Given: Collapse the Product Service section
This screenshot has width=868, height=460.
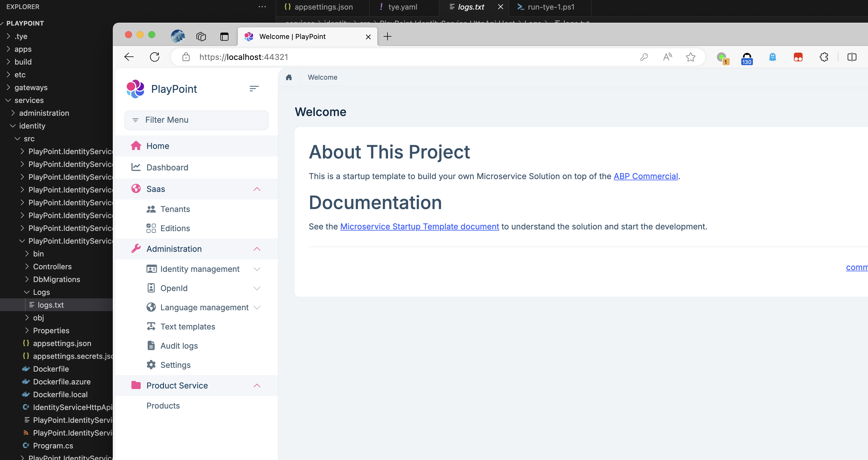Looking at the screenshot, I should click(x=257, y=386).
